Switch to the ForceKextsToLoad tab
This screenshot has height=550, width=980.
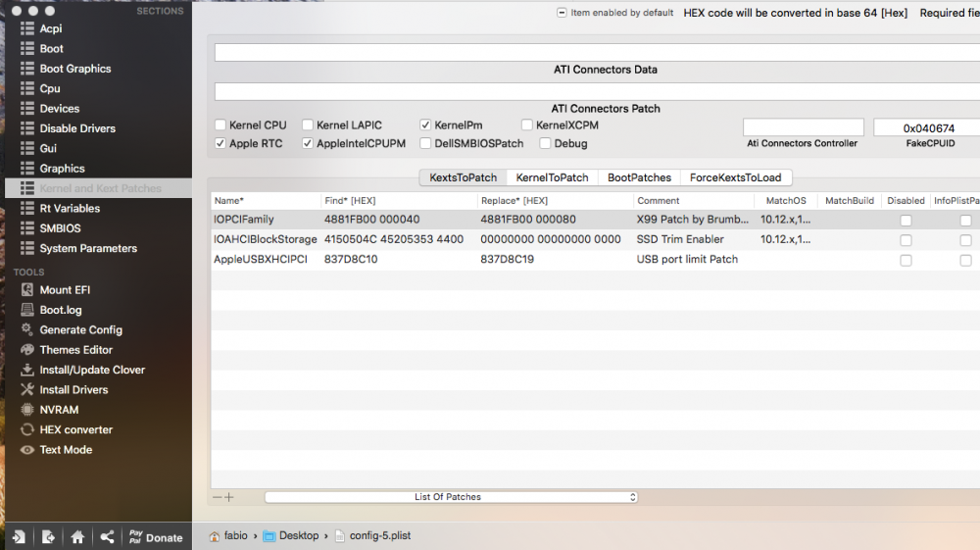(736, 177)
